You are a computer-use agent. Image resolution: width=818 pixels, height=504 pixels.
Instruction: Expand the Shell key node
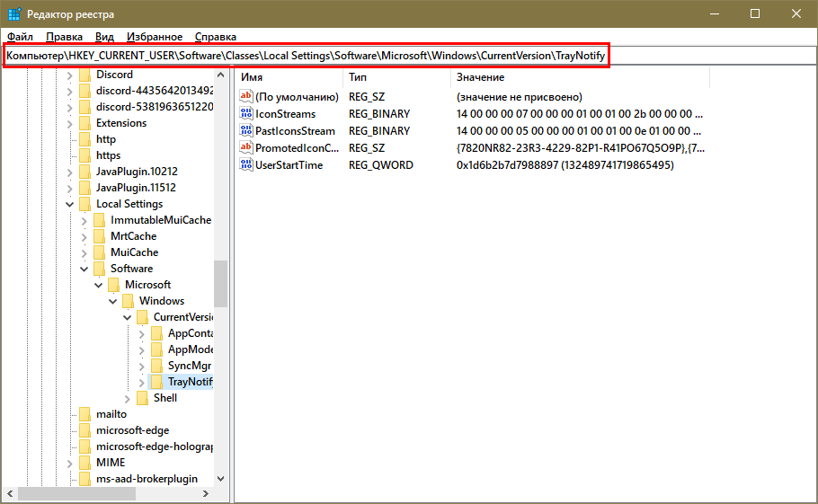(128, 398)
